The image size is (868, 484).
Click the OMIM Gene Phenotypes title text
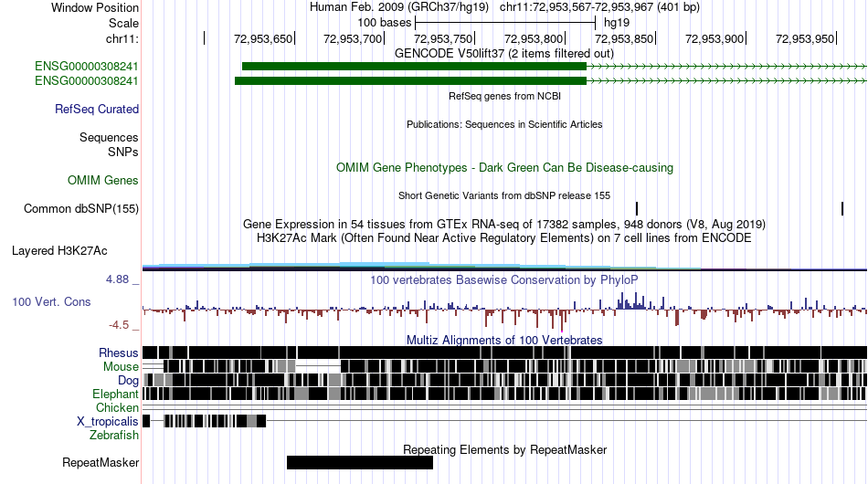[x=505, y=168]
